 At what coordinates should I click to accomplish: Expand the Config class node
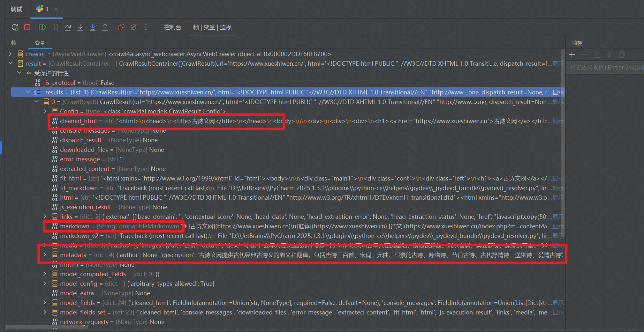point(45,111)
